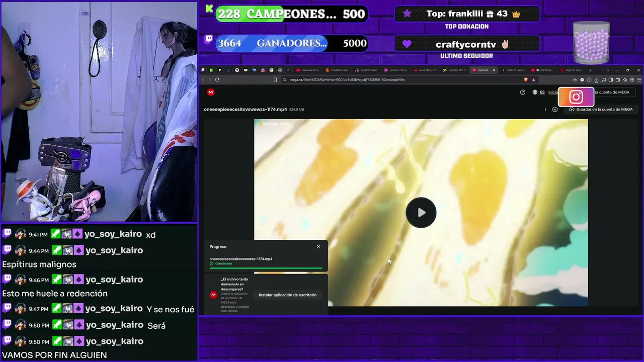Go forward with the browser forward arrow
The width and height of the screenshot is (644, 362).
210,79
